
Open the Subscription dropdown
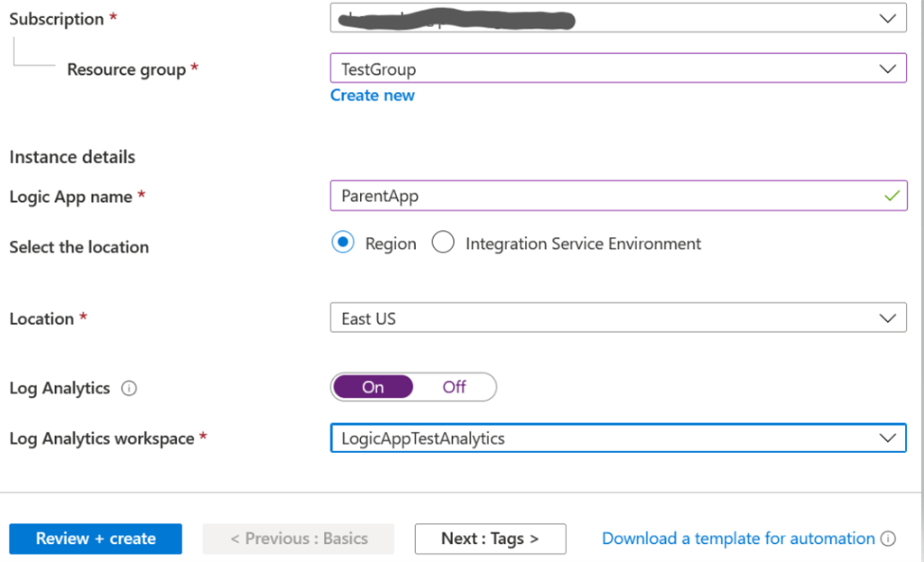pyautogui.click(x=890, y=19)
